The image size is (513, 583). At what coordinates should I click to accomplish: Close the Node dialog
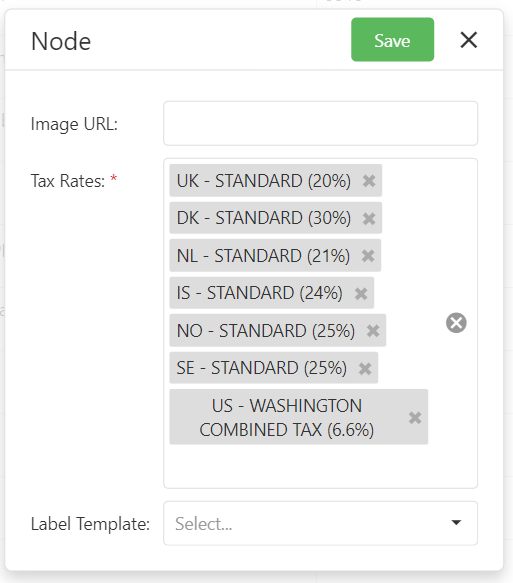point(468,40)
